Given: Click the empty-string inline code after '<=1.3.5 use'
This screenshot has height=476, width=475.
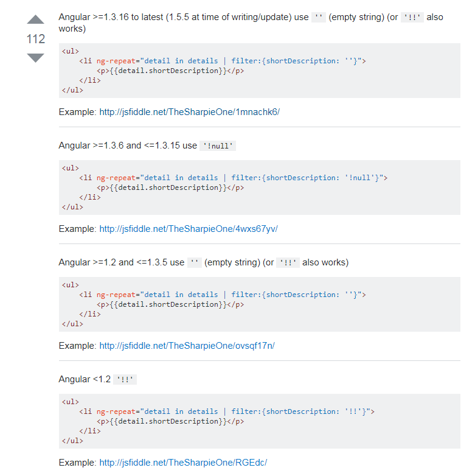Looking at the screenshot, I should pos(195,263).
